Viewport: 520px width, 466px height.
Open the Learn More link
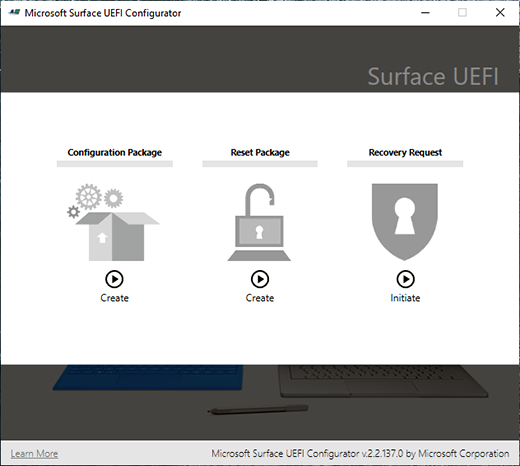click(x=34, y=454)
